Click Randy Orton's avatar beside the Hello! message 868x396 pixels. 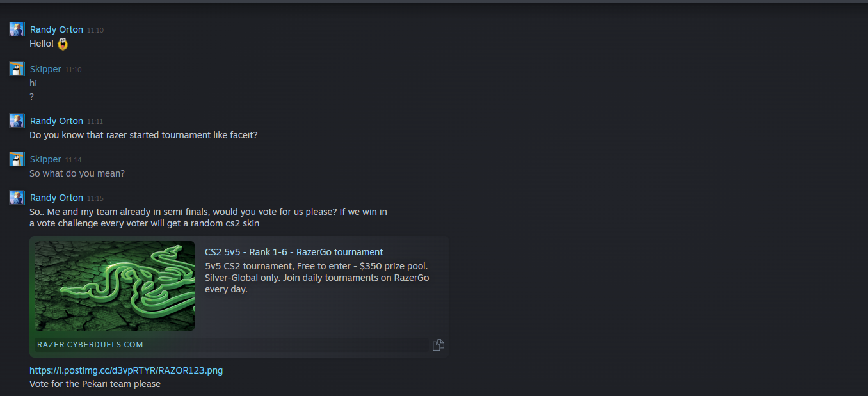click(x=17, y=29)
